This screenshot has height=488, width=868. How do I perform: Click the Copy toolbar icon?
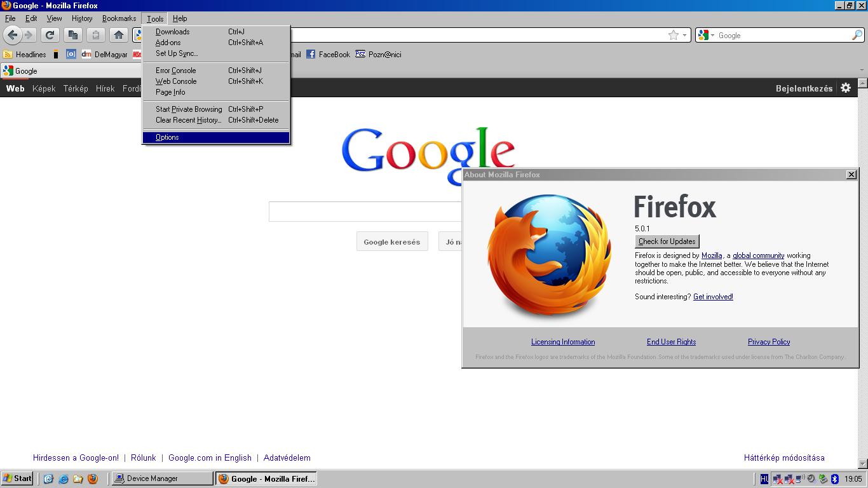73,35
